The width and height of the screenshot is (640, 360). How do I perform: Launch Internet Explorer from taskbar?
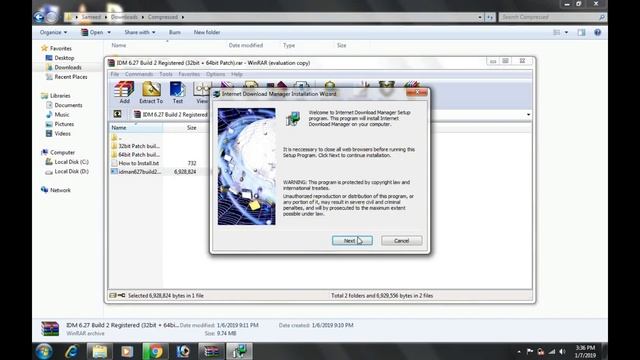point(72,351)
